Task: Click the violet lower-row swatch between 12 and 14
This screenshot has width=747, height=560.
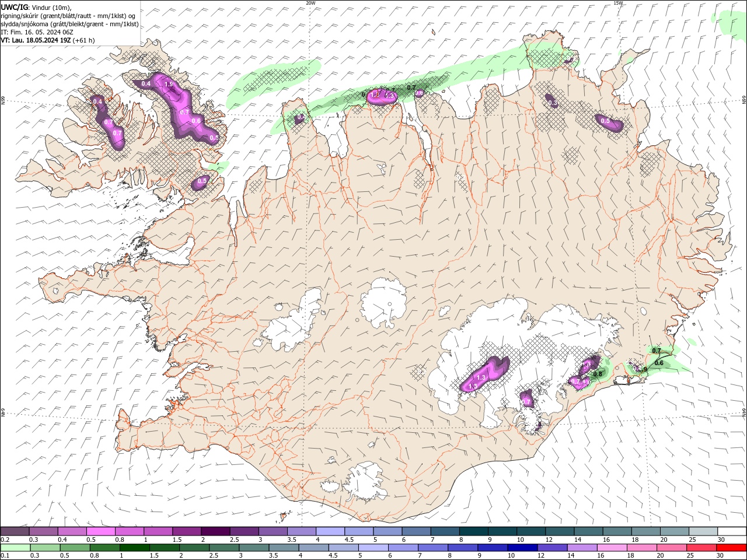Action: [x=552, y=548]
